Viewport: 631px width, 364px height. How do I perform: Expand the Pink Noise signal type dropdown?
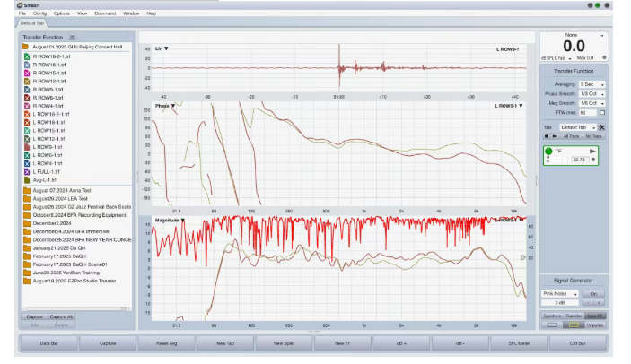pos(560,293)
